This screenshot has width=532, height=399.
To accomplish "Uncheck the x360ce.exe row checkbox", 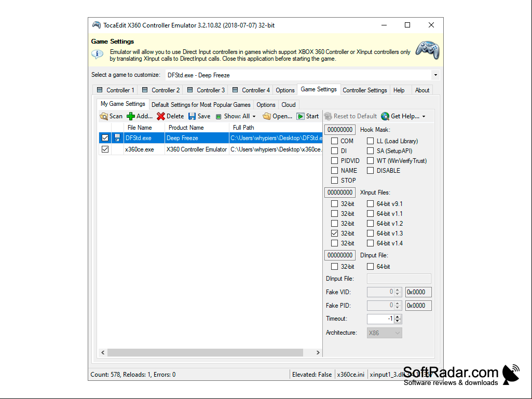I will (105, 149).
